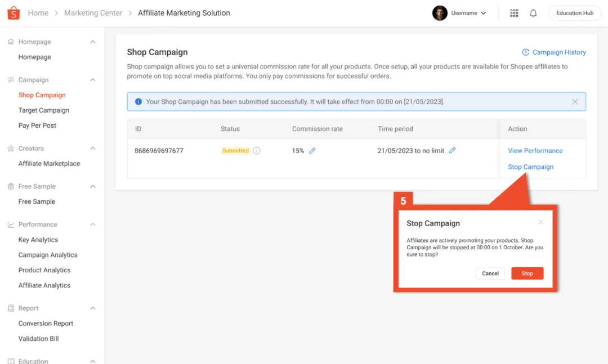Dismiss the submitted campaign notice banner
The width and height of the screenshot is (608, 364).
click(575, 102)
